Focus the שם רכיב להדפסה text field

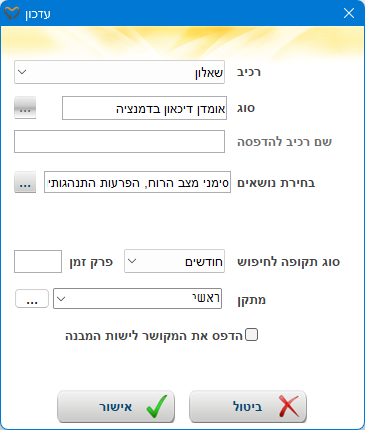coord(119,142)
